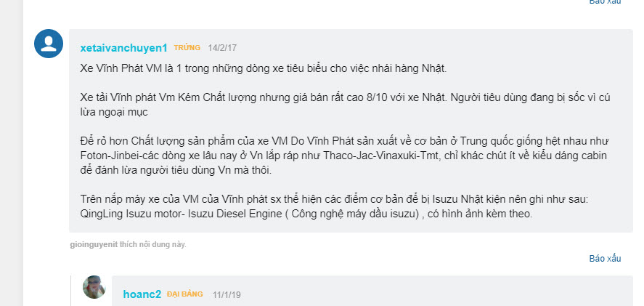Click the default avatar icon of xetaivanchuyen1
The height and width of the screenshot is (306, 644).
(49, 44)
